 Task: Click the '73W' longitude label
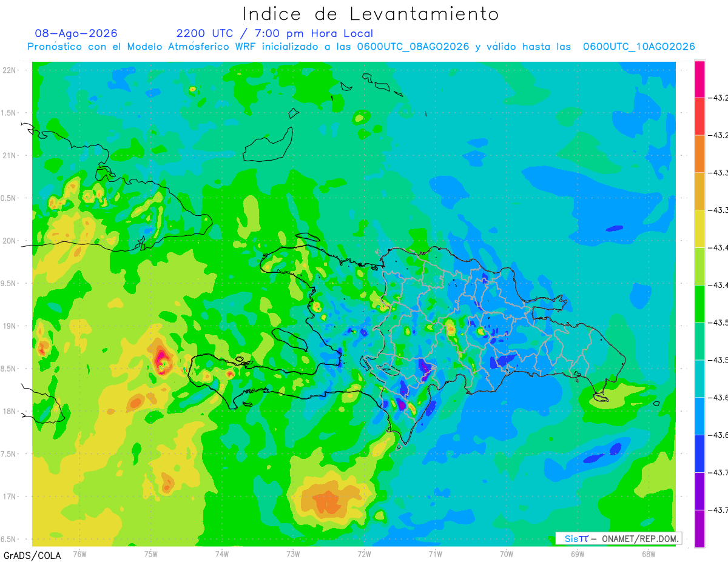293,554
